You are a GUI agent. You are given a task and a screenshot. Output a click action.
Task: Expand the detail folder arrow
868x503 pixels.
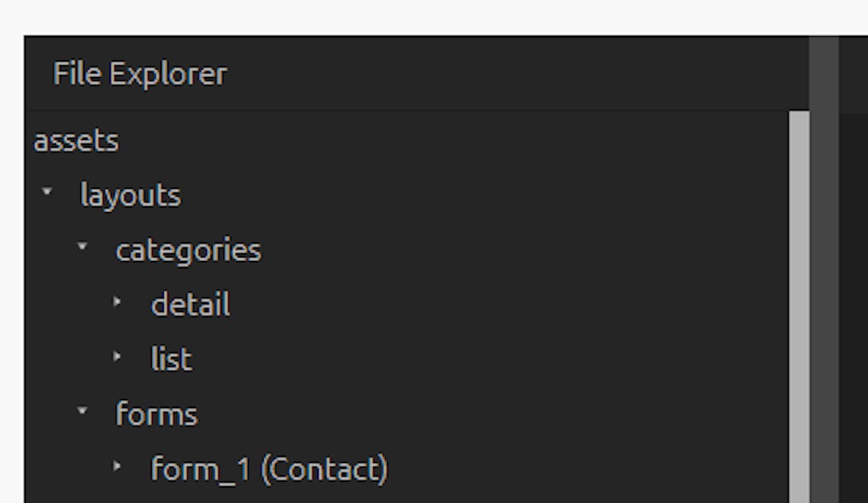pos(117,302)
